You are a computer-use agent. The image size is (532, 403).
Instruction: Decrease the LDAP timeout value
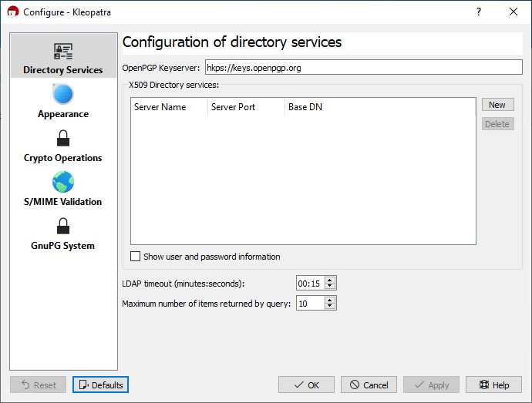330,286
